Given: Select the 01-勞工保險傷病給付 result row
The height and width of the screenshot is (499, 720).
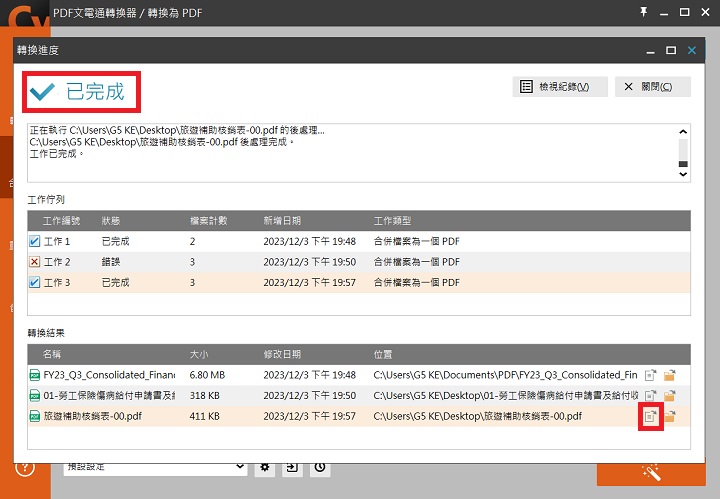Looking at the screenshot, I should click(200, 396).
